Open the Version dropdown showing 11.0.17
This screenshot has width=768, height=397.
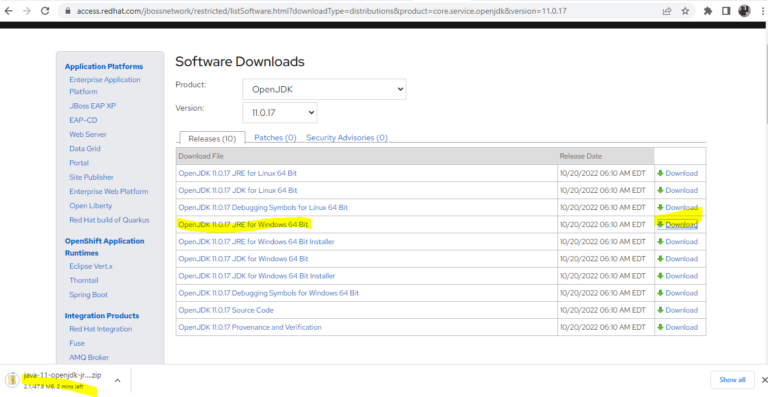coord(280,113)
